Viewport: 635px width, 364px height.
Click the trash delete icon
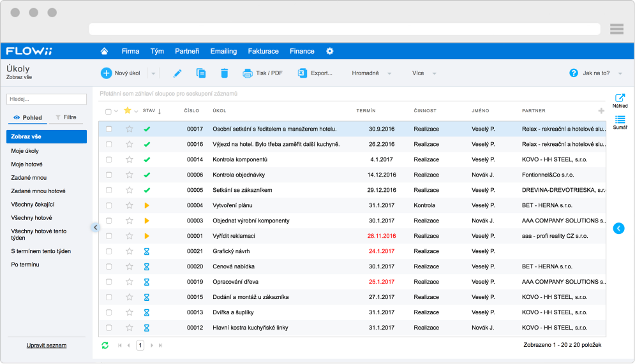(225, 73)
